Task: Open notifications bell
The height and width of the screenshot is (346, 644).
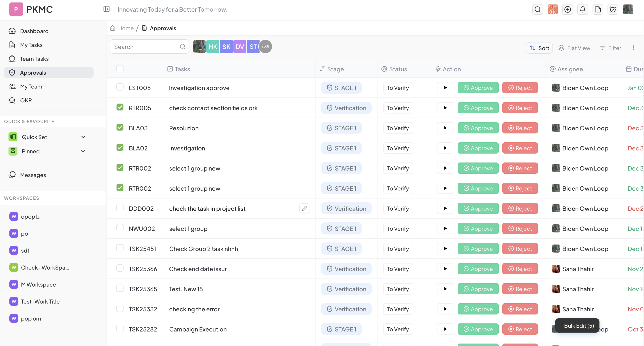Action: [x=583, y=9]
